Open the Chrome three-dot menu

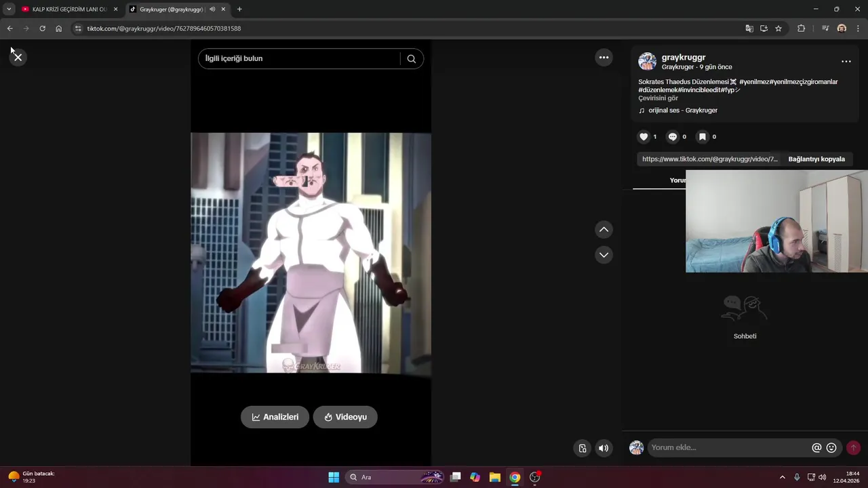[858, 28]
